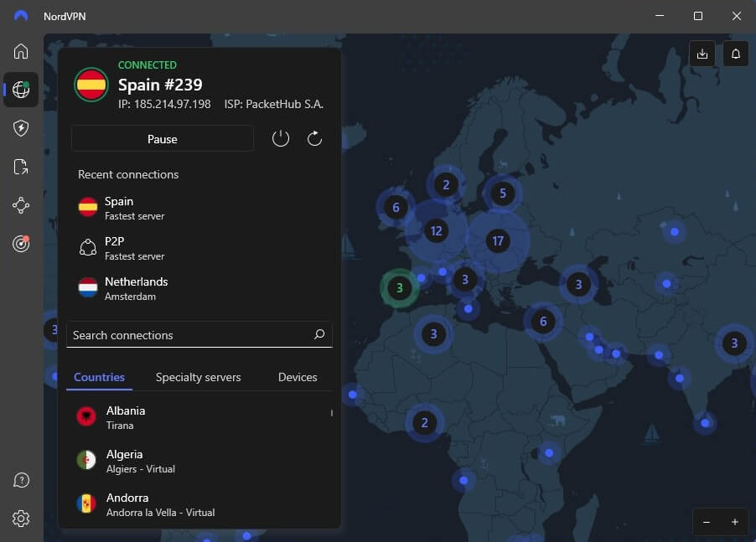Open Settings via the gear icon
756x542 pixels.
(21, 519)
